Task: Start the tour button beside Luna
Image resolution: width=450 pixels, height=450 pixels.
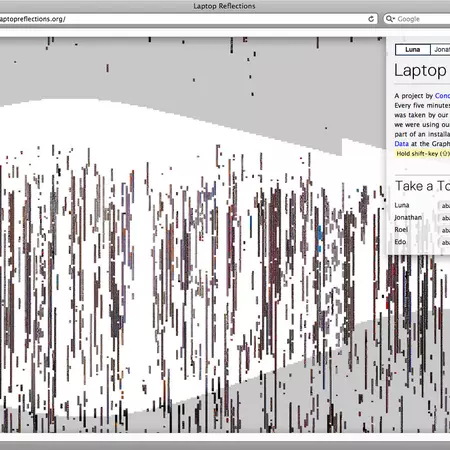Action: (x=444, y=206)
